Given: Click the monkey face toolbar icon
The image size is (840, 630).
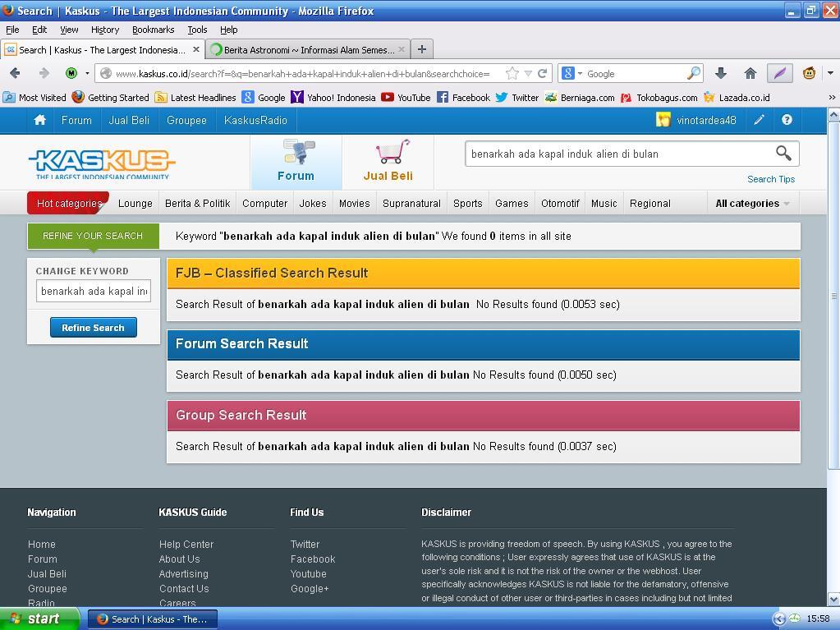Looking at the screenshot, I should click(809, 73).
